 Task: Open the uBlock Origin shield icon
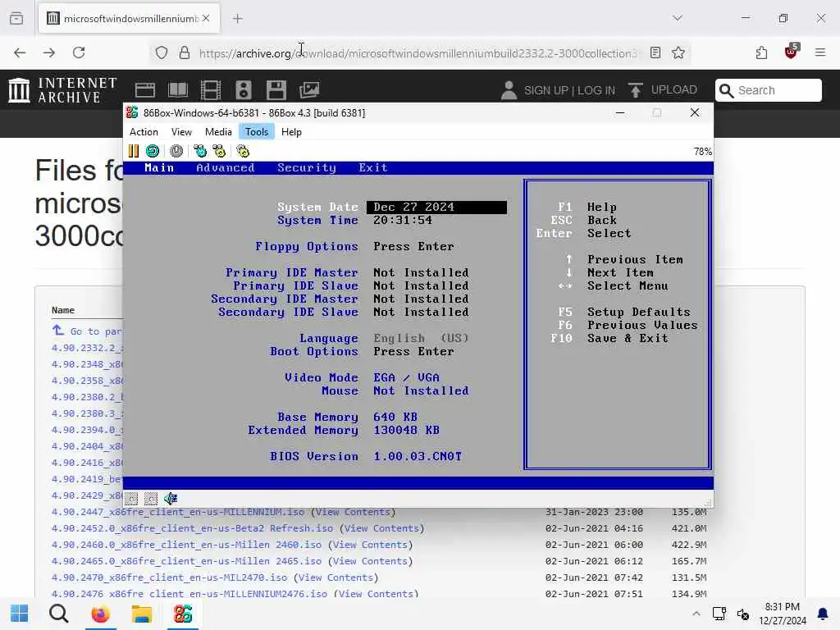[792, 52]
